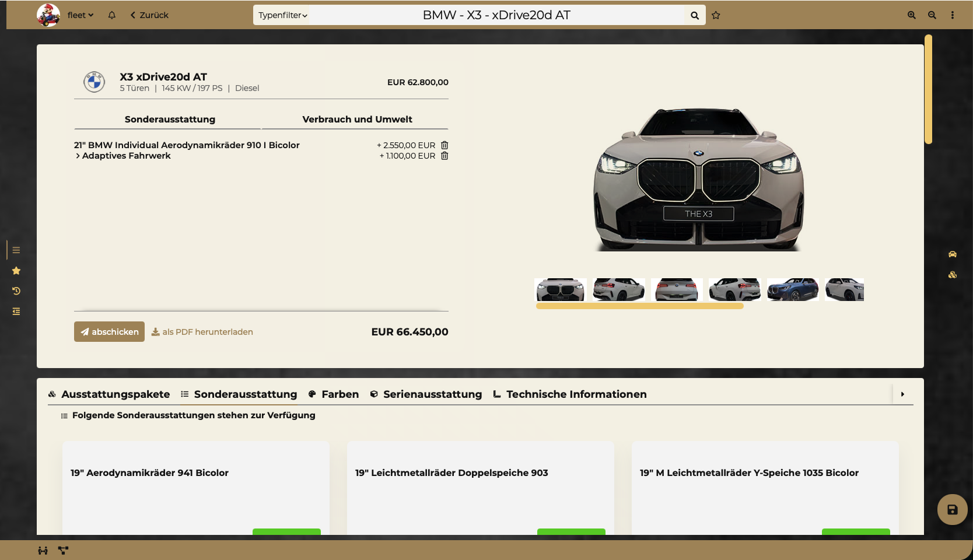973x560 pixels.
Task: Click the cubes icon on right edge
Action: [953, 275]
